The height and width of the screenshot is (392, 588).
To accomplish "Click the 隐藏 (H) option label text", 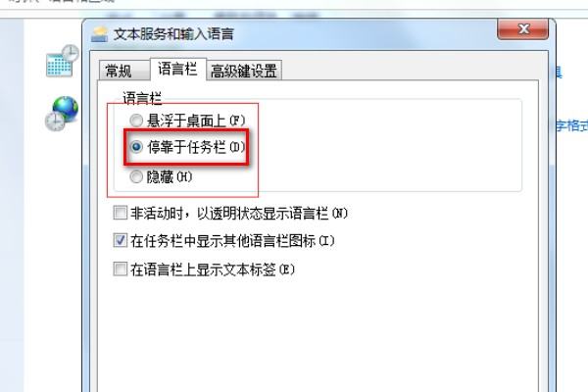I will pyautogui.click(x=170, y=177).
